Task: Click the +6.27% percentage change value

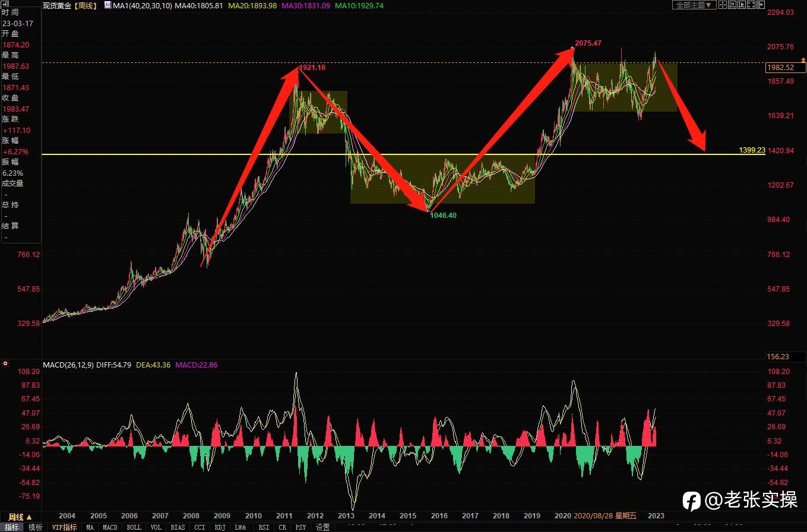Action: tap(15, 151)
